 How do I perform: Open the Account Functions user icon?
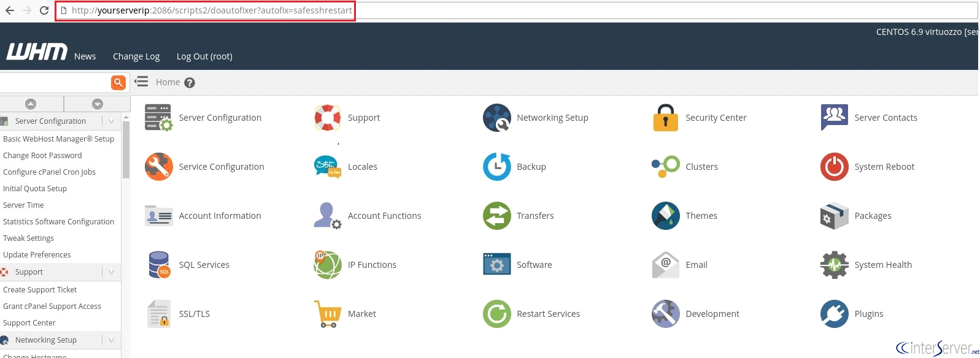328,216
